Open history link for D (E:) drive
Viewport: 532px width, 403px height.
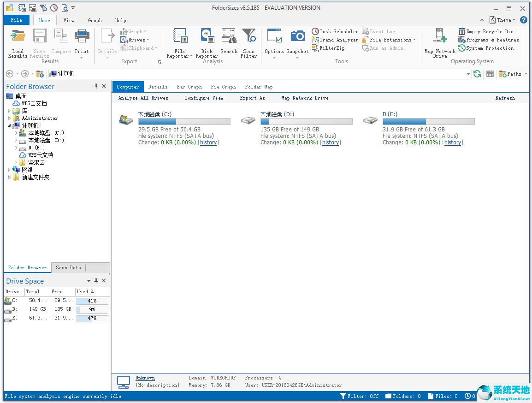tap(453, 142)
